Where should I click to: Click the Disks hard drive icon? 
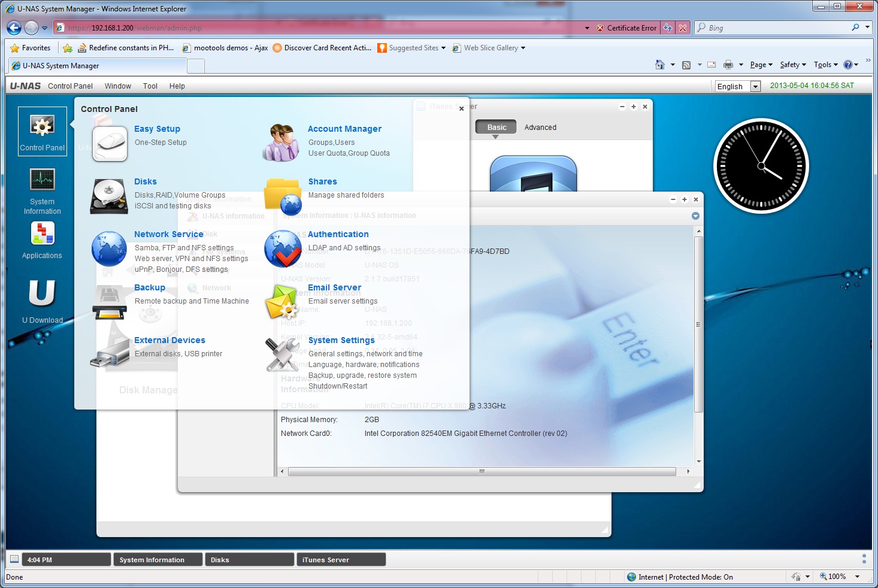click(109, 196)
